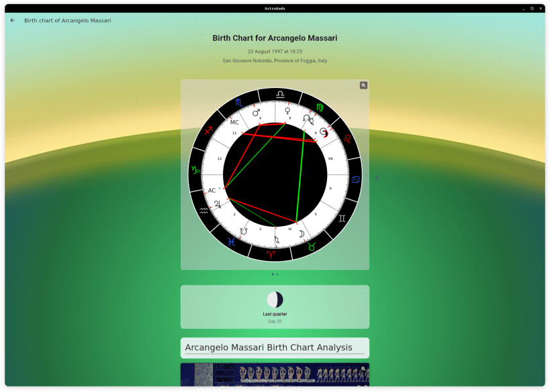550x392 pixels.
Task: Click the birth chart magnifier zoom icon
Action: (363, 85)
